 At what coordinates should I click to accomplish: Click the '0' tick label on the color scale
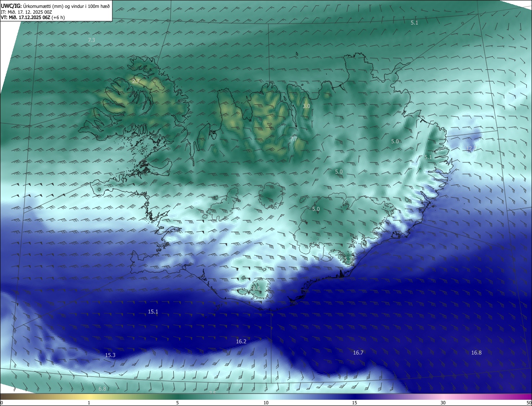pyautogui.click(x=2, y=403)
